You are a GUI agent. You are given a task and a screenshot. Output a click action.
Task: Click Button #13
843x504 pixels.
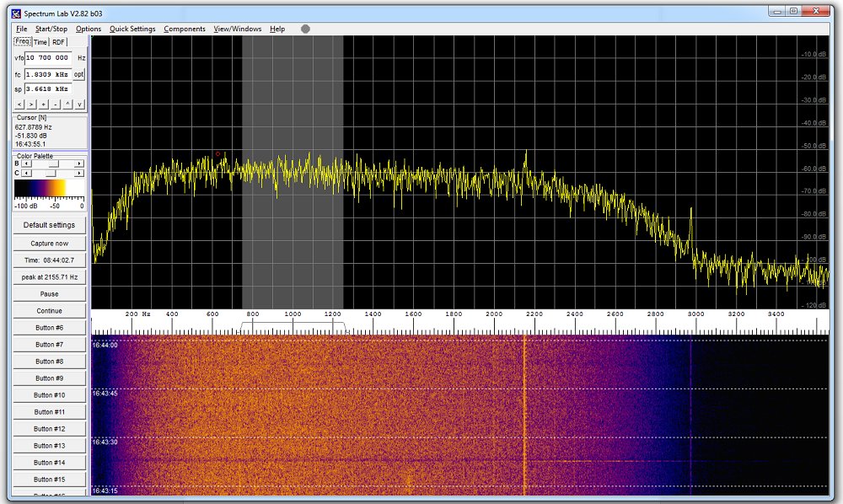click(50, 446)
